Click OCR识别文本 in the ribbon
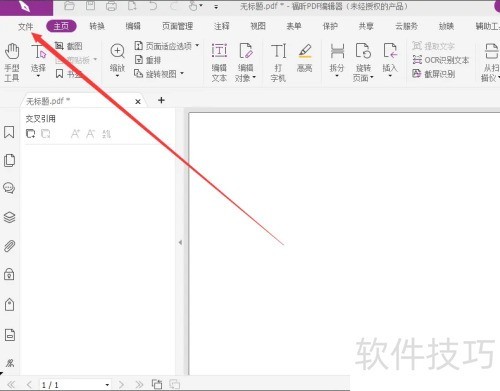The image size is (500, 391). pos(441,60)
